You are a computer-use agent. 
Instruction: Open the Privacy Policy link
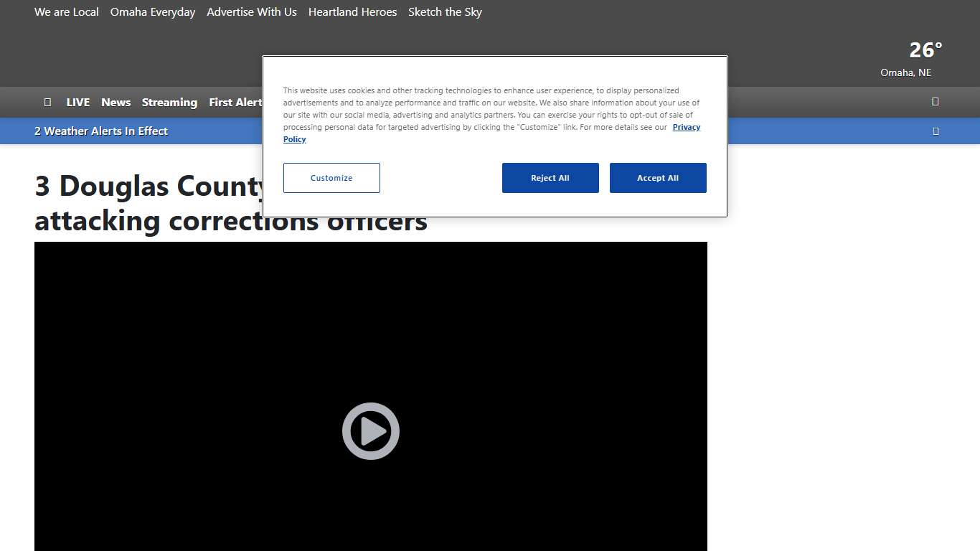pos(685,128)
